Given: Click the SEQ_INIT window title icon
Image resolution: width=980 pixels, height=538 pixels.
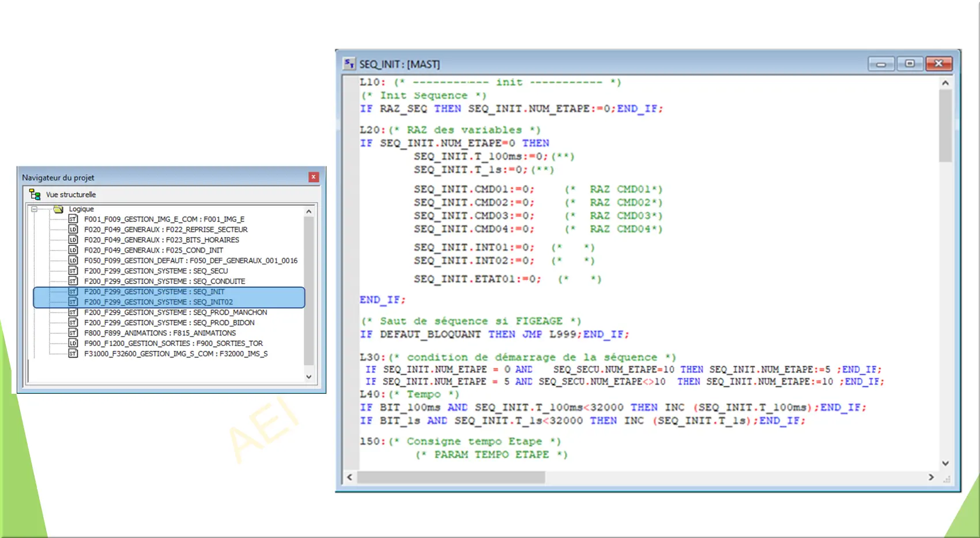Looking at the screenshot, I should click(349, 63).
